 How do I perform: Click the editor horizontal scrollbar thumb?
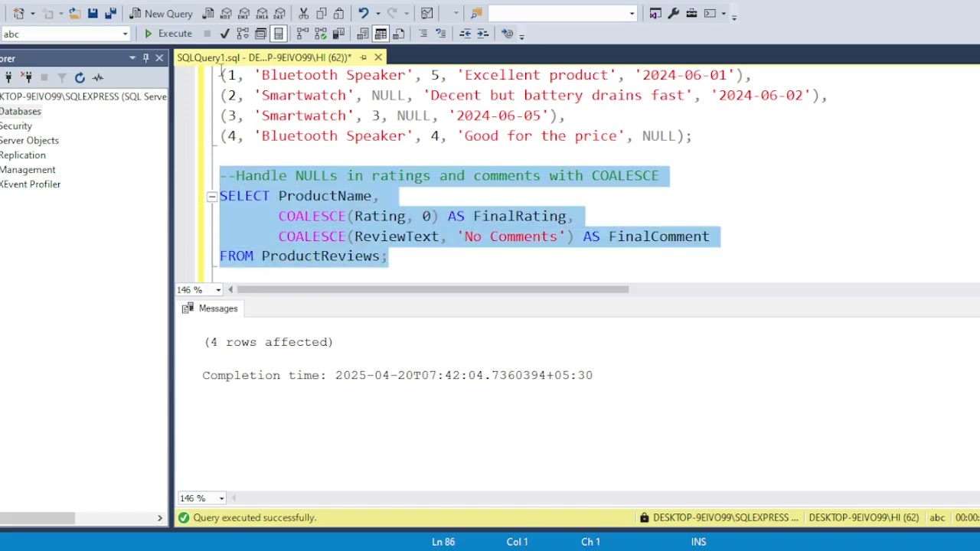tap(433, 289)
